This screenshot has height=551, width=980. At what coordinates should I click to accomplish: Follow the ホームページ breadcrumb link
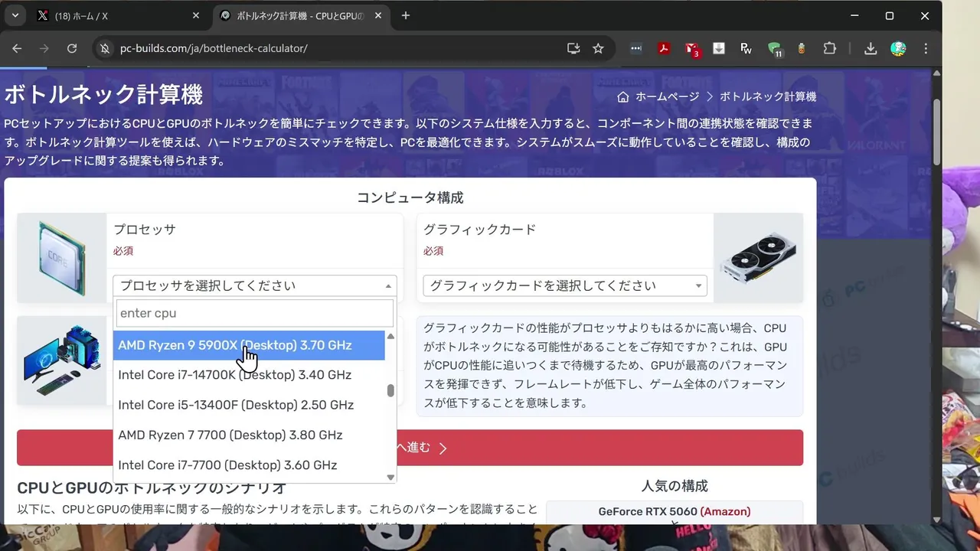click(667, 96)
